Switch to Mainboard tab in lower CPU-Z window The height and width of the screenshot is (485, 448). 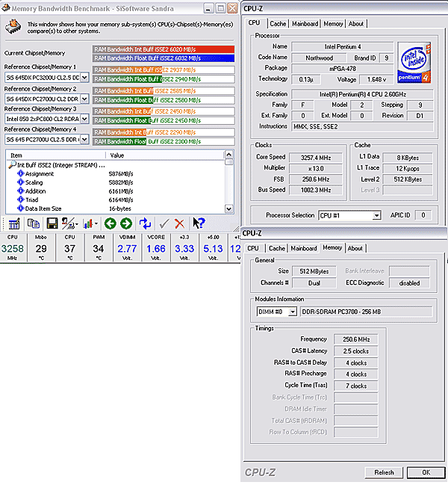[304, 248]
